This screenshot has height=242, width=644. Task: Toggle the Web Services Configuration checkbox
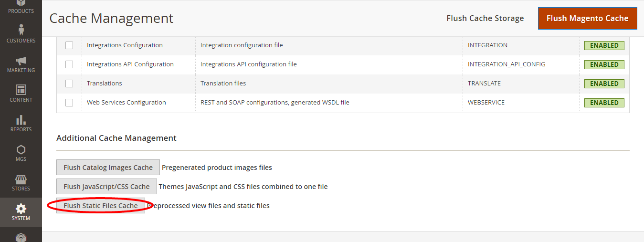click(69, 103)
